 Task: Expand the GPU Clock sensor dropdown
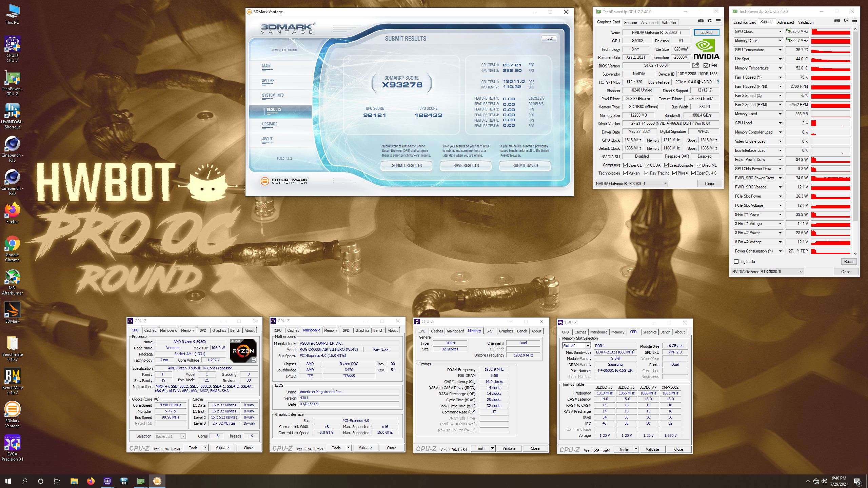pyautogui.click(x=780, y=32)
